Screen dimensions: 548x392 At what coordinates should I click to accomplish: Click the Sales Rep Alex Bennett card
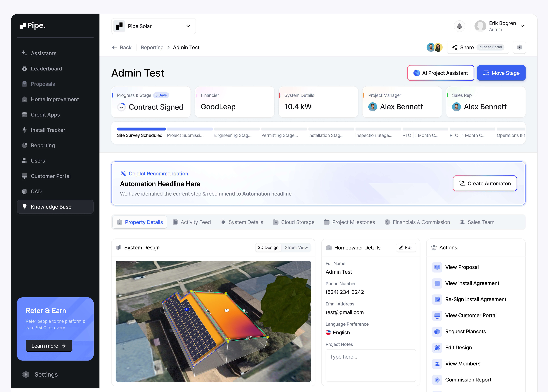pos(486,102)
